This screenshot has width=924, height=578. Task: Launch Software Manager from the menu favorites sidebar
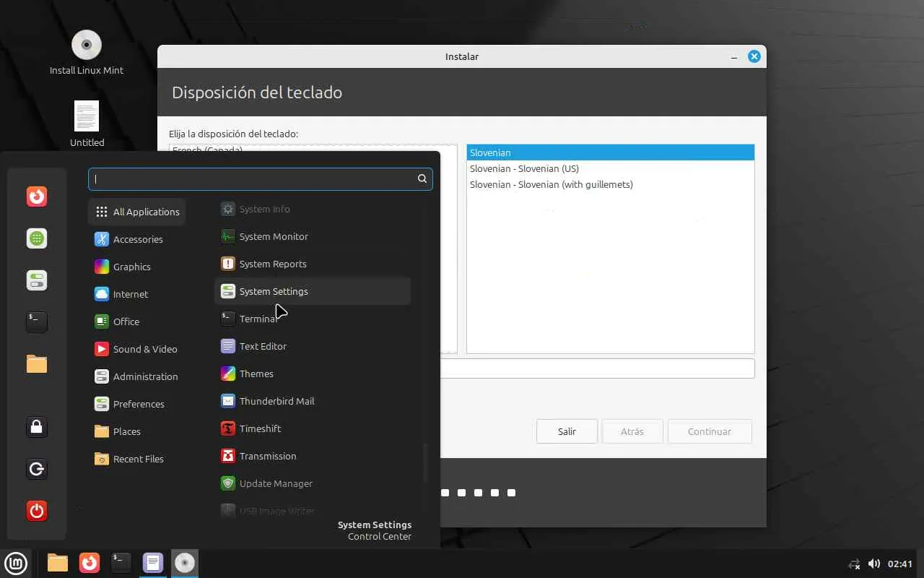(x=37, y=238)
